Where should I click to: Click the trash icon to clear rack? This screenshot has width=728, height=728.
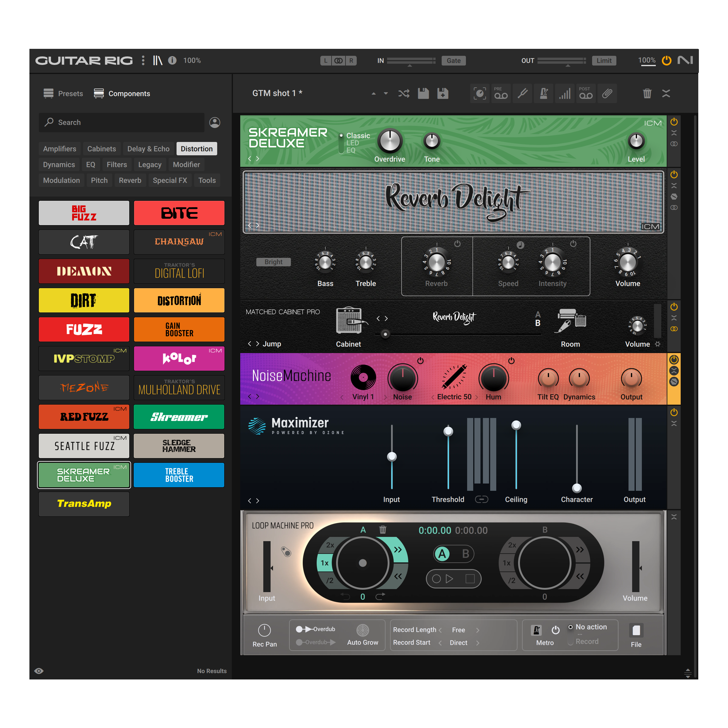point(647,93)
